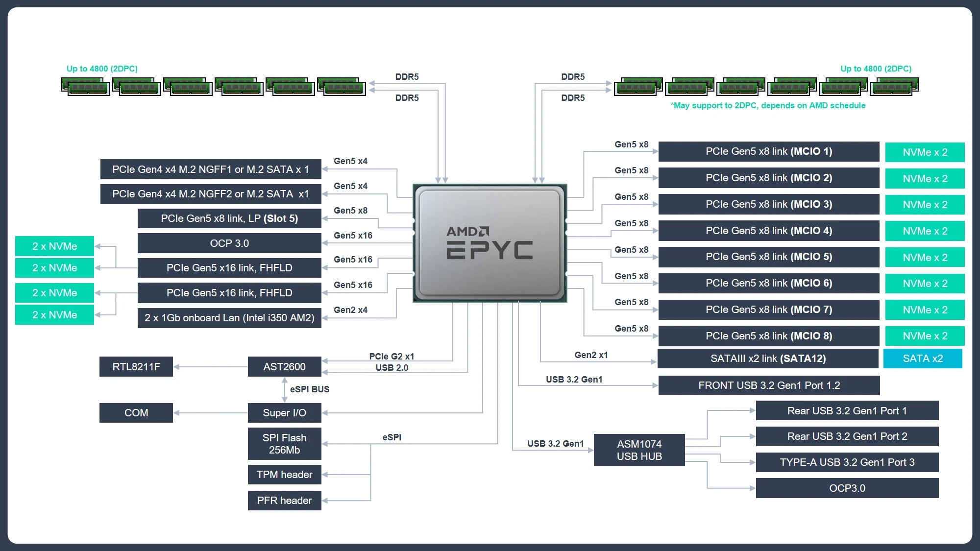Click the leftmost DDR5 memory module image
The image size is (980, 551).
[x=85, y=87]
